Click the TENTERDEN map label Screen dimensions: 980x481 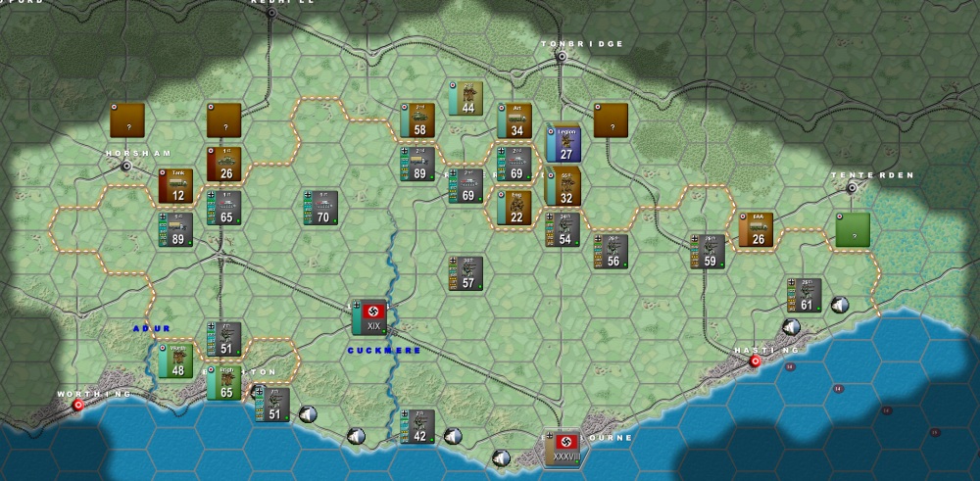coord(872,175)
